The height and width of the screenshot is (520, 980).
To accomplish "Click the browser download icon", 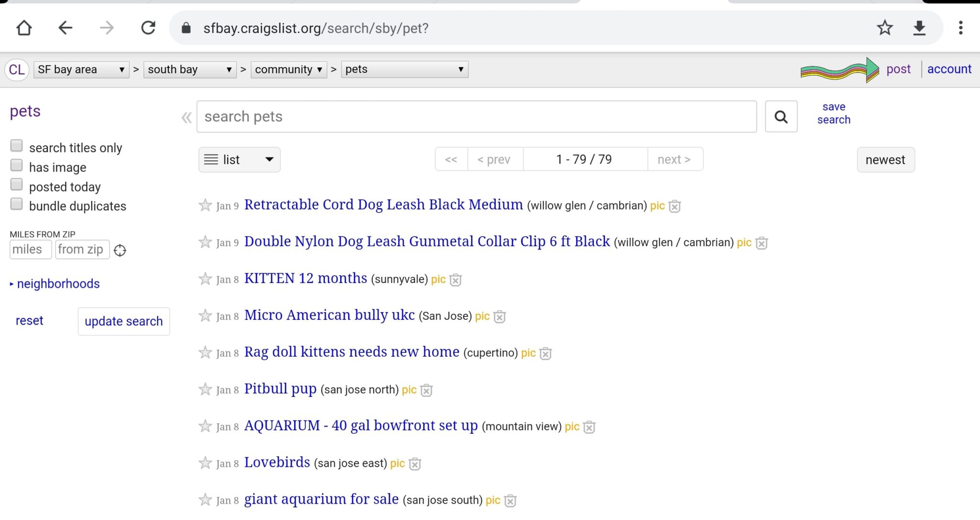I will (919, 28).
